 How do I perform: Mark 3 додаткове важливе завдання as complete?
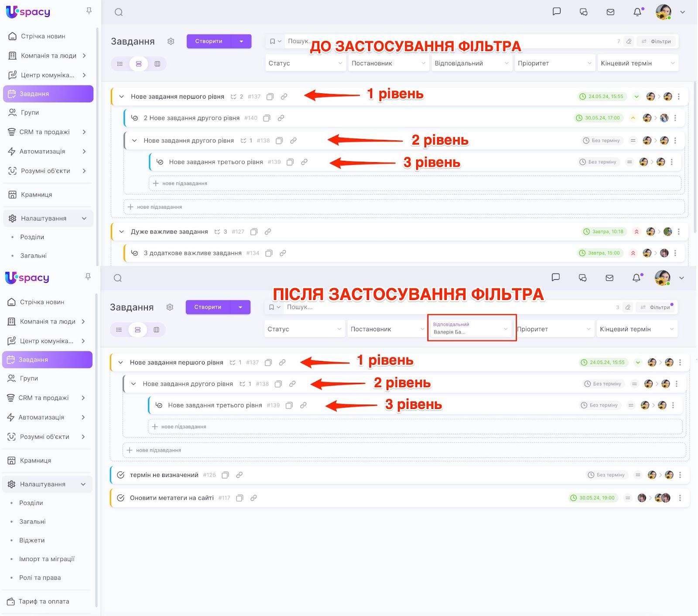[x=135, y=253]
